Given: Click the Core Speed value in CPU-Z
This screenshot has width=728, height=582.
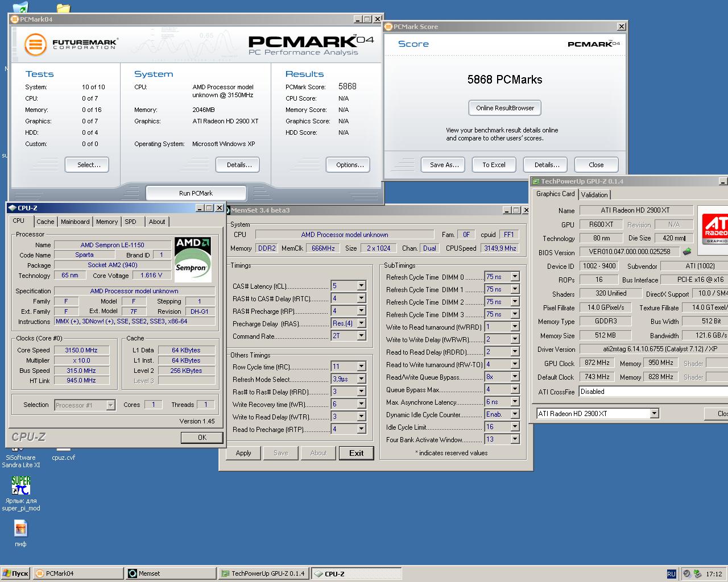Looking at the screenshot, I should (x=82, y=350).
